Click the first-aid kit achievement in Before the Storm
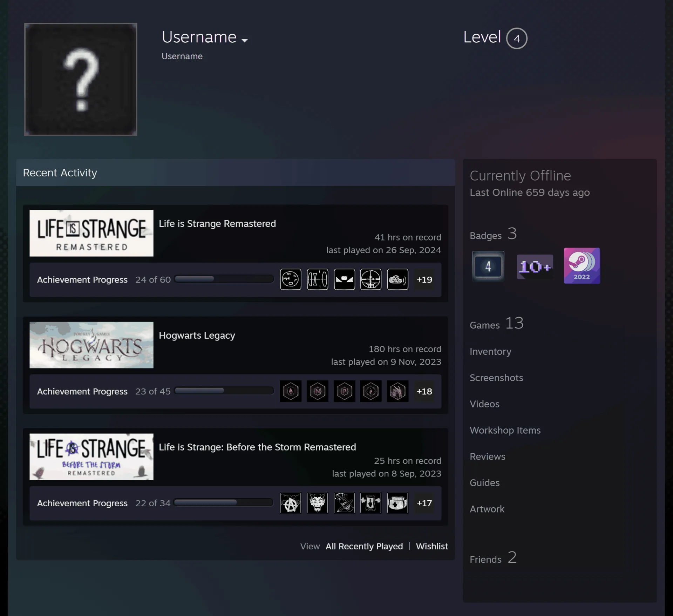Screen dimensions: 673x616 point(397,503)
